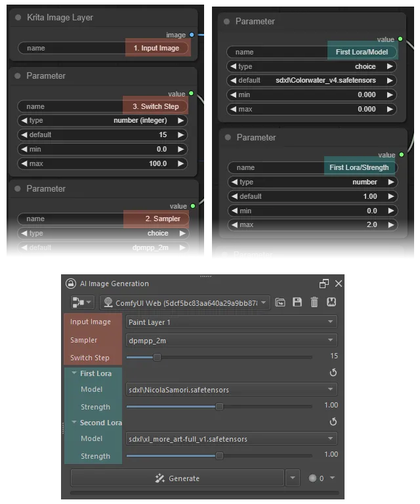
Task: Click right arrow of min in Switch Step node
Action: point(181,149)
